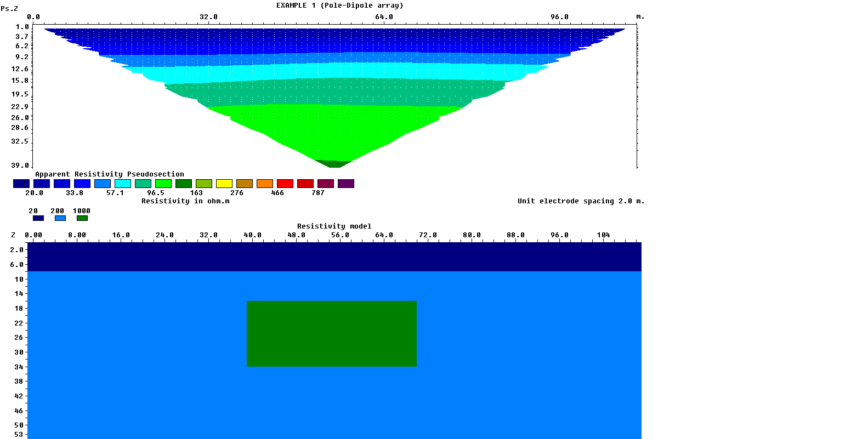
Task: Click the legend value '96.5'
Action: [156, 193]
